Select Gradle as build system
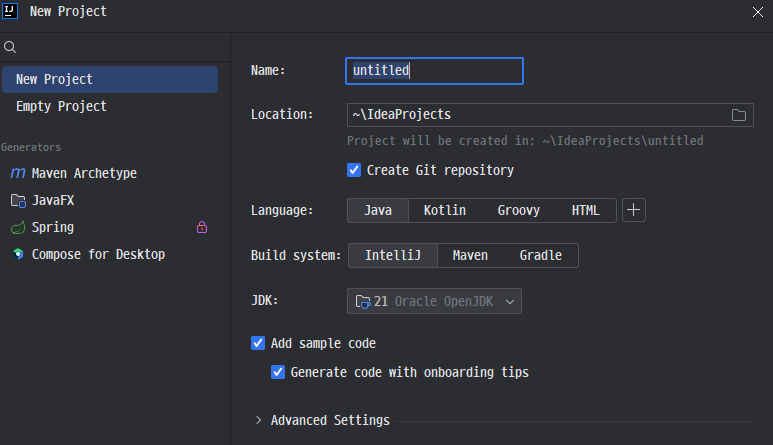 pyautogui.click(x=540, y=255)
